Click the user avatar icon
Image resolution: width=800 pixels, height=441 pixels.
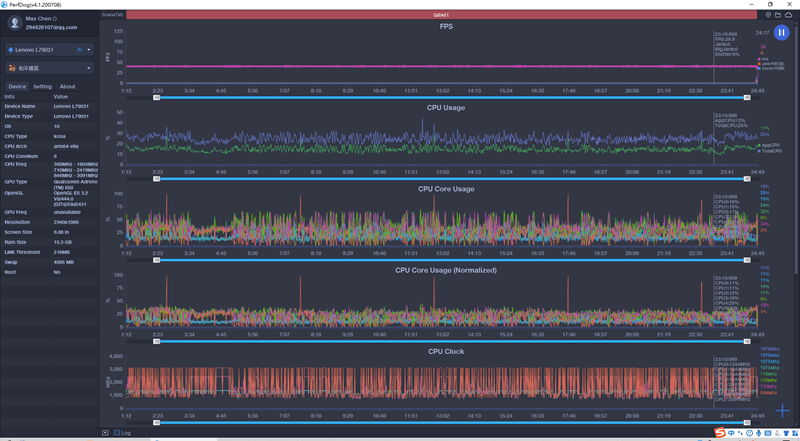pos(15,22)
